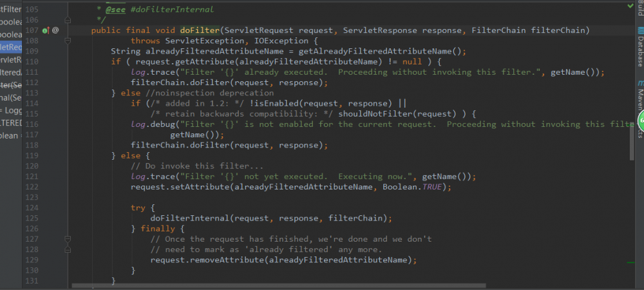Click 'getName());' on line 117
The width and height of the screenshot is (644, 290).
(x=197, y=135)
